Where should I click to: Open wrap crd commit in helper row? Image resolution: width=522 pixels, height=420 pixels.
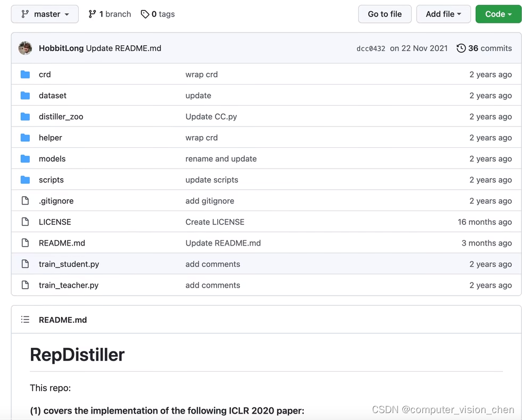(x=202, y=138)
